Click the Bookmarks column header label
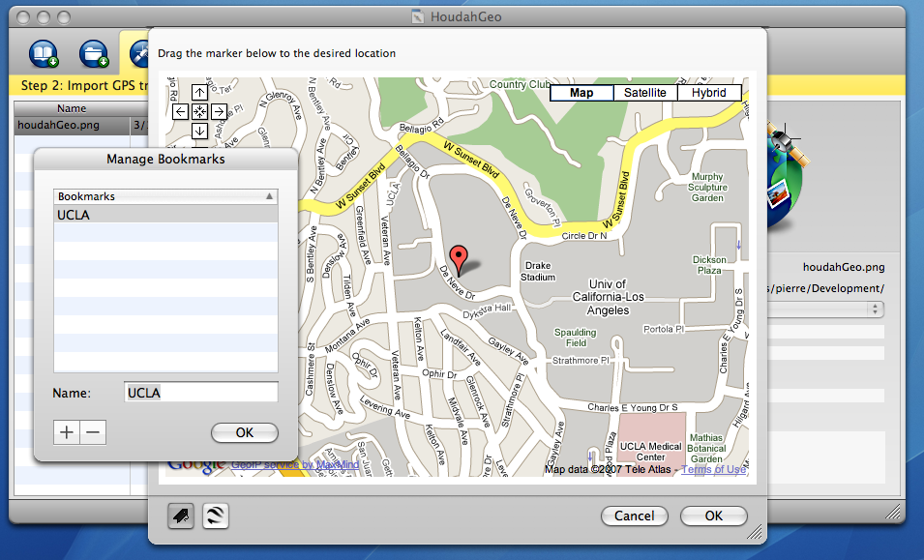Image resolution: width=924 pixels, height=560 pixels. 86,196
